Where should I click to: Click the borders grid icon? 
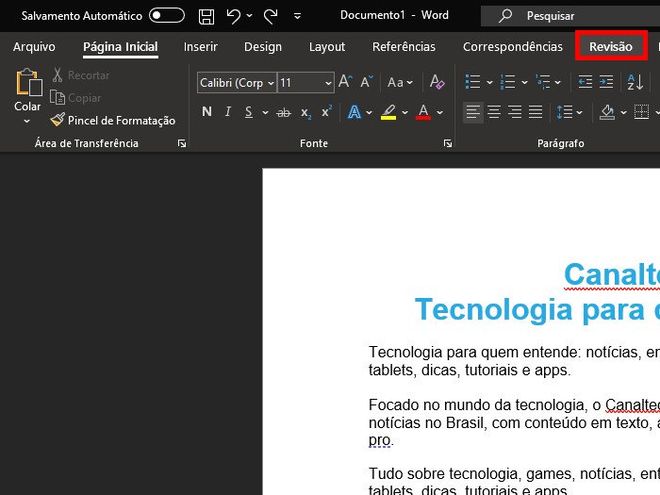tap(641, 112)
